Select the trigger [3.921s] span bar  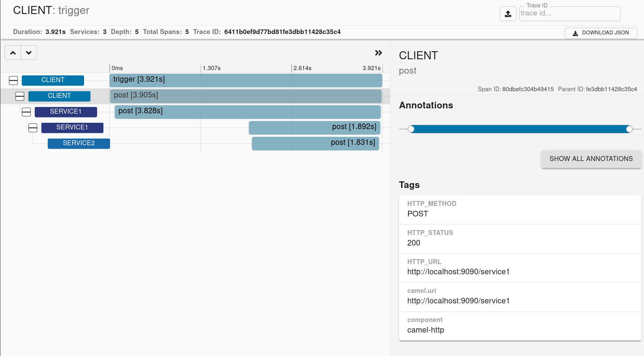pyautogui.click(x=245, y=80)
